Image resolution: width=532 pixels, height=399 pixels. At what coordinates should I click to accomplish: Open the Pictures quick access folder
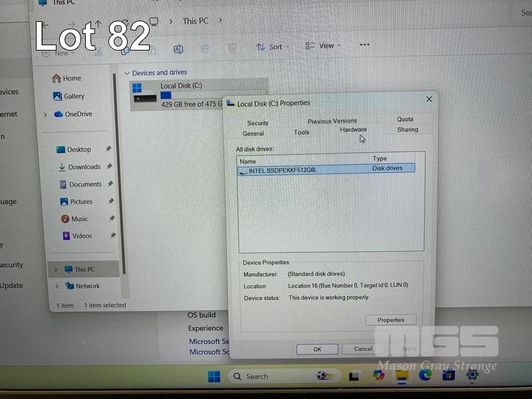pyautogui.click(x=76, y=201)
